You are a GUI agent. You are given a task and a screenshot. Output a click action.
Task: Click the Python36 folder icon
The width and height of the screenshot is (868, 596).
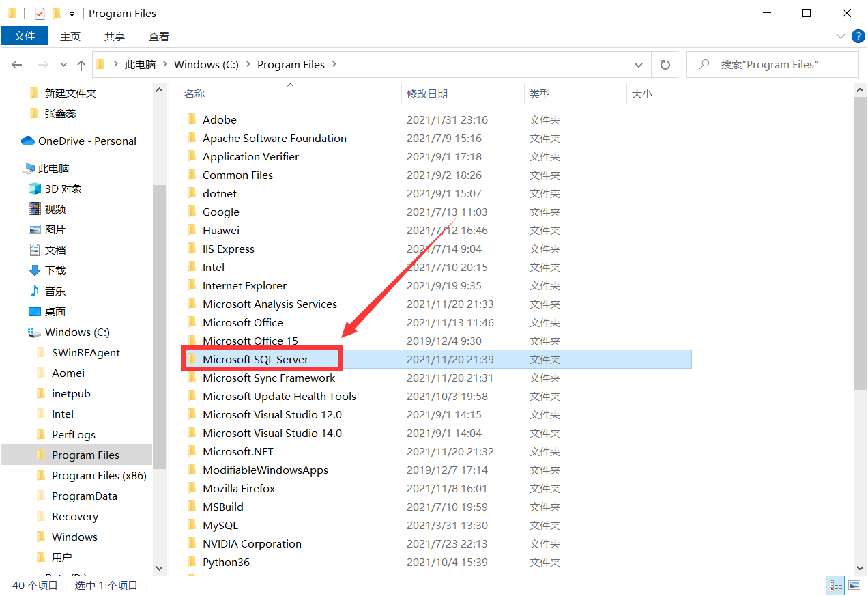click(x=192, y=562)
